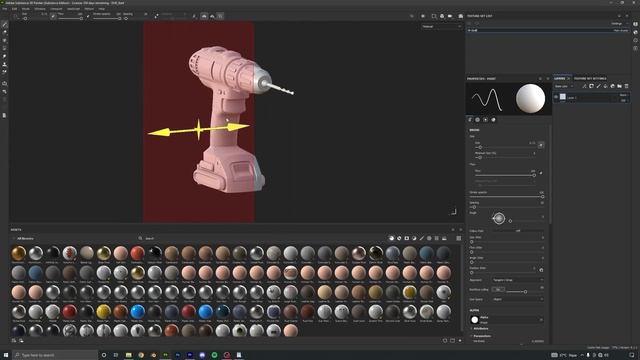Select the Projection tool

tap(4, 40)
